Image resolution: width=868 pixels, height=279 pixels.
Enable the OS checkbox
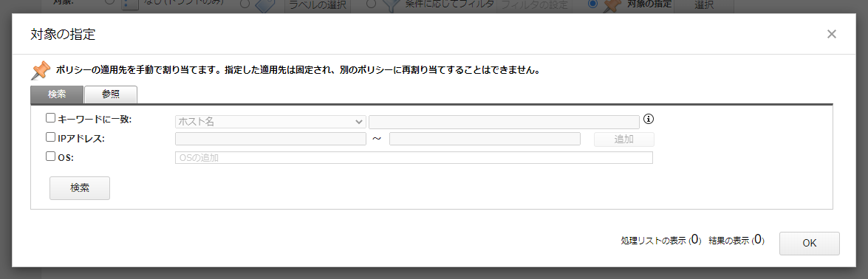click(50, 156)
